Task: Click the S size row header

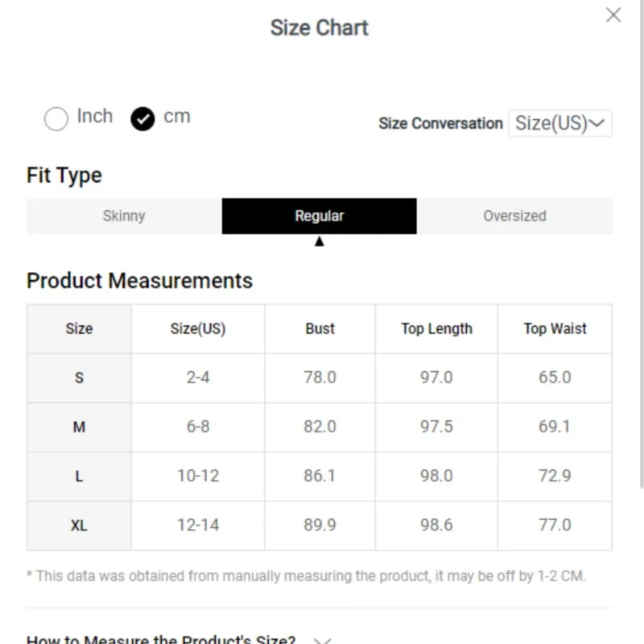Action: (x=79, y=378)
